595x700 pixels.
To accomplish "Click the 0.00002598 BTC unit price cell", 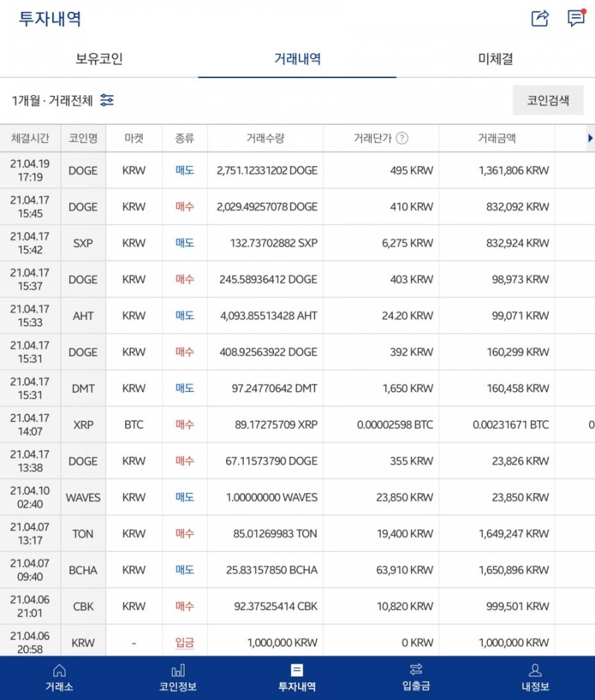I will [x=382, y=425].
